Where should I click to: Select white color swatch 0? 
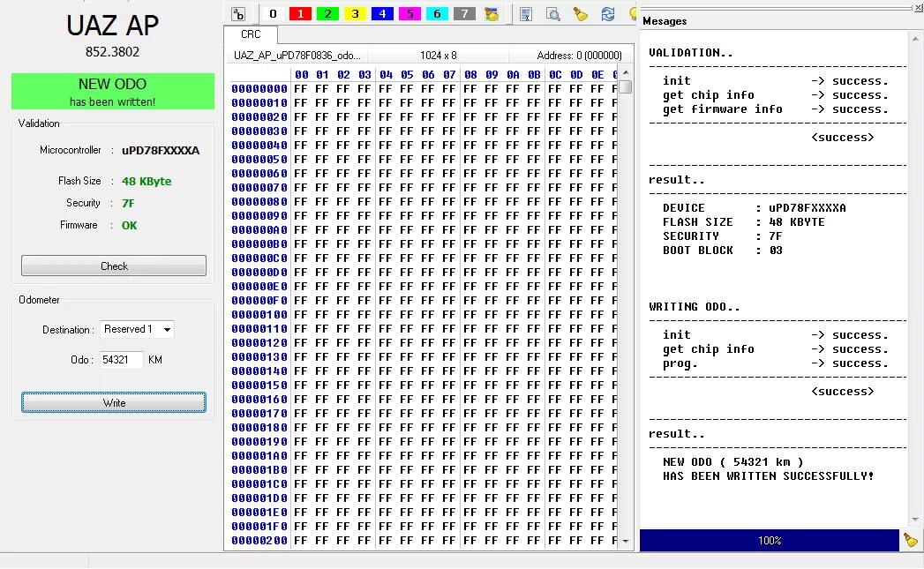click(273, 13)
